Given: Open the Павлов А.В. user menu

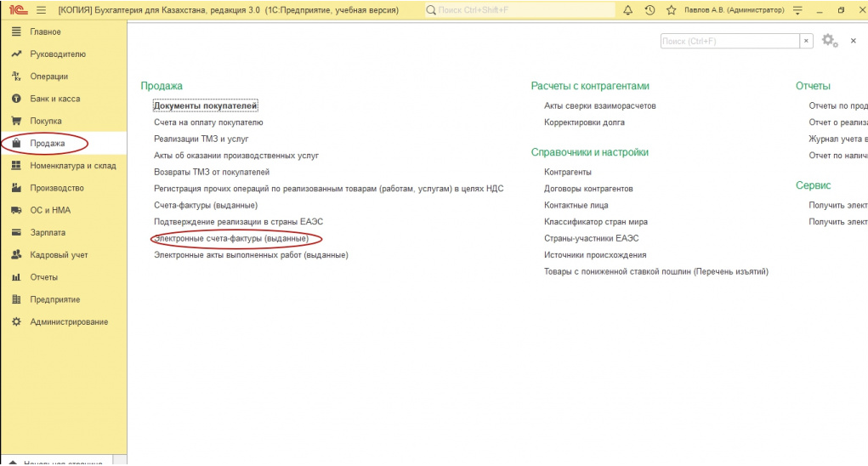Looking at the screenshot, I should 734,10.
